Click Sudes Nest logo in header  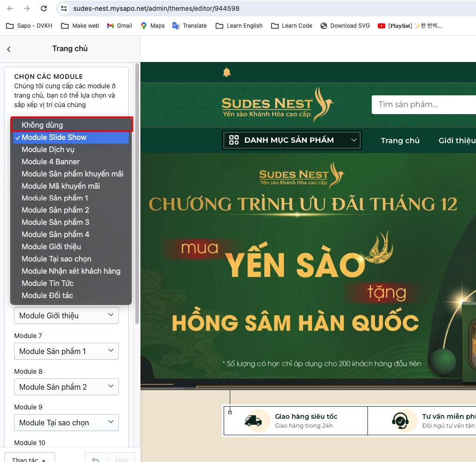277,105
